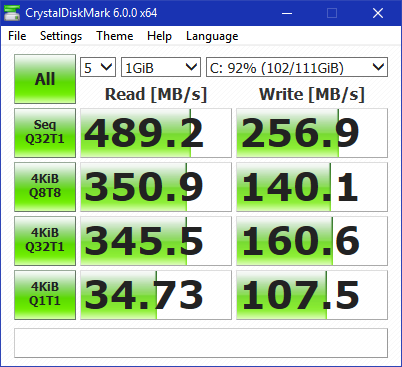Click the CrystalDiskMark app icon in title bar
This screenshot has width=402, height=367.
pyautogui.click(x=12, y=13)
